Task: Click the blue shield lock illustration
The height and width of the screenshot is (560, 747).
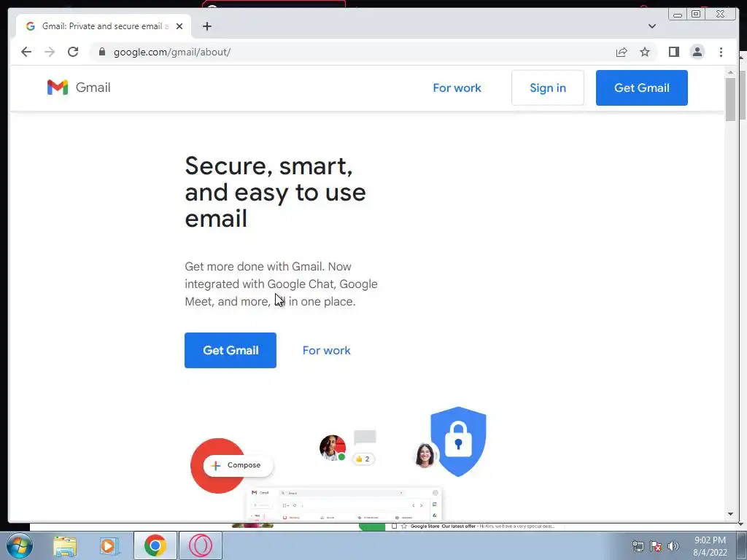Action: [x=458, y=441]
